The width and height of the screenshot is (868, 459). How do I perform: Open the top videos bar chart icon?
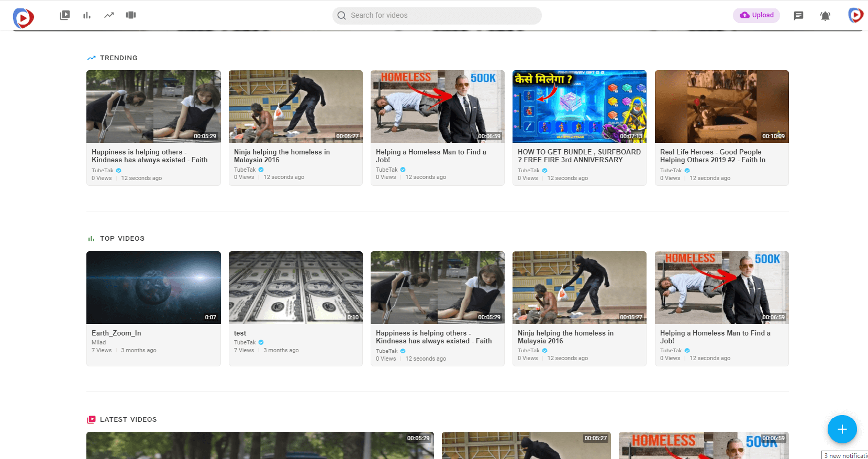[x=87, y=15]
